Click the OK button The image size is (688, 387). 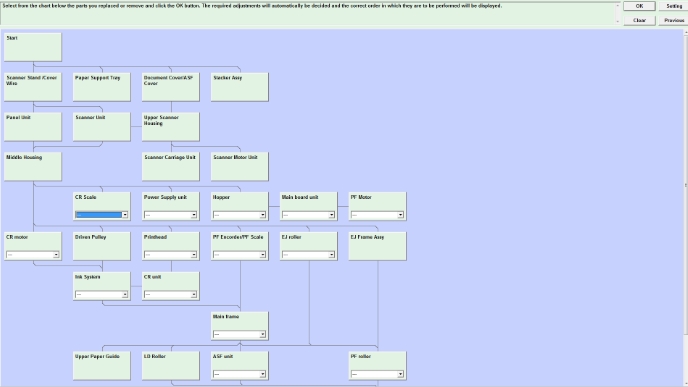pyautogui.click(x=639, y=6)
